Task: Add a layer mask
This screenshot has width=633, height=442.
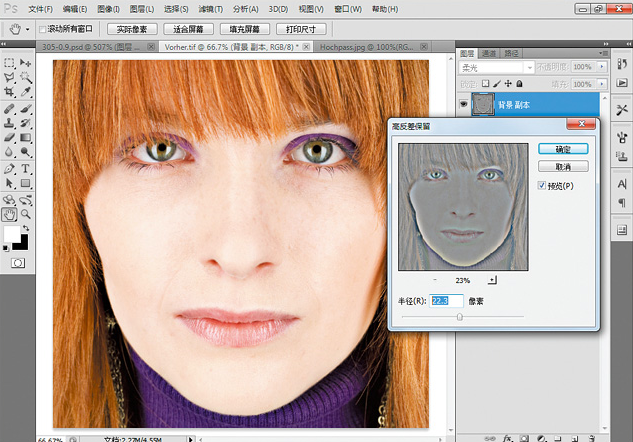Action: (x=524, y=438)
